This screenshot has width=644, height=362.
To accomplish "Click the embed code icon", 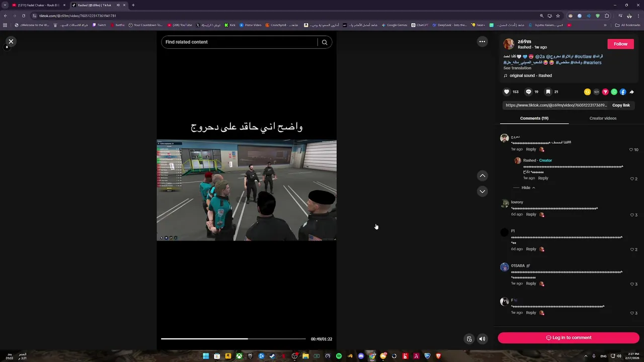I will click(x=596, y=92).
